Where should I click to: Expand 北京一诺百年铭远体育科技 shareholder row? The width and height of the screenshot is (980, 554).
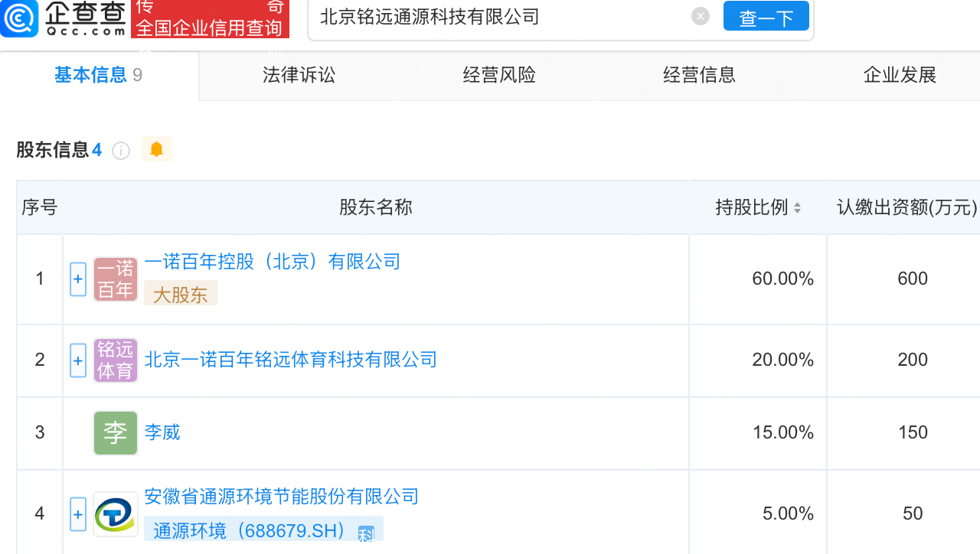click(x=78, y=360)
